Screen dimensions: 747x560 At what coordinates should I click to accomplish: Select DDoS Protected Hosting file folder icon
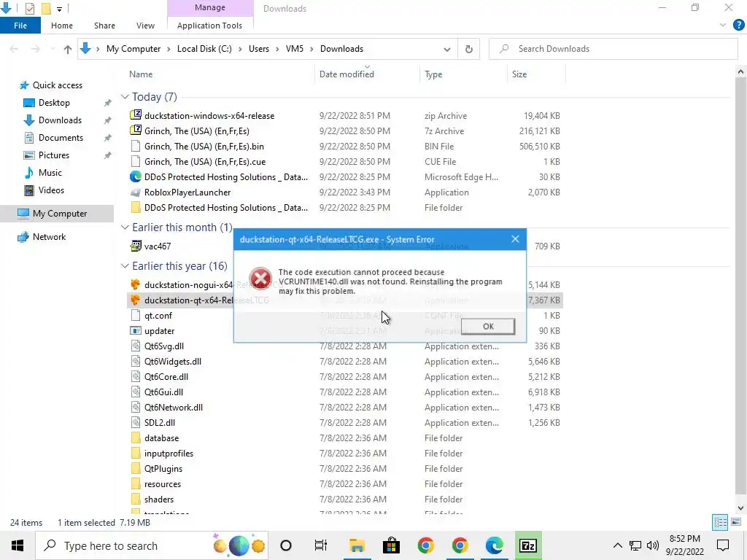coord(135,208)
